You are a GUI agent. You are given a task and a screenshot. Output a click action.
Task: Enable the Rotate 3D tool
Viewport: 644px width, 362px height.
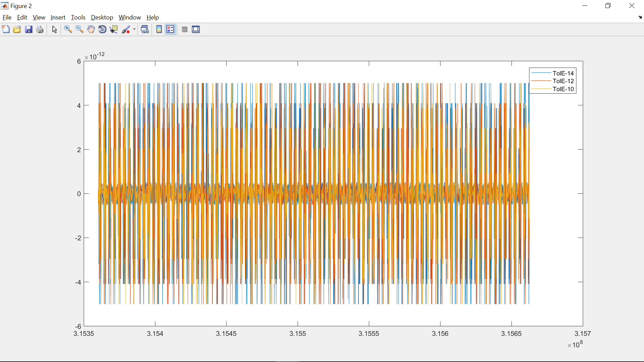tap(102, 29)
